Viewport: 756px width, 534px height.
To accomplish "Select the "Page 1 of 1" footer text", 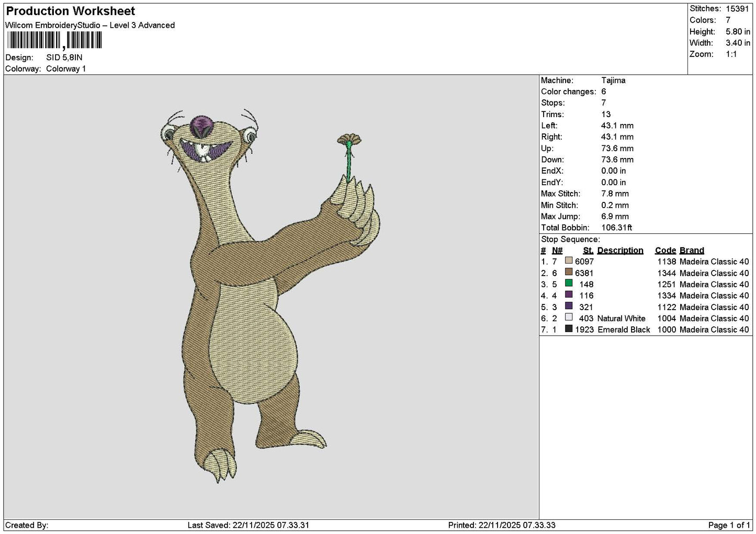I will pos(729,525).
